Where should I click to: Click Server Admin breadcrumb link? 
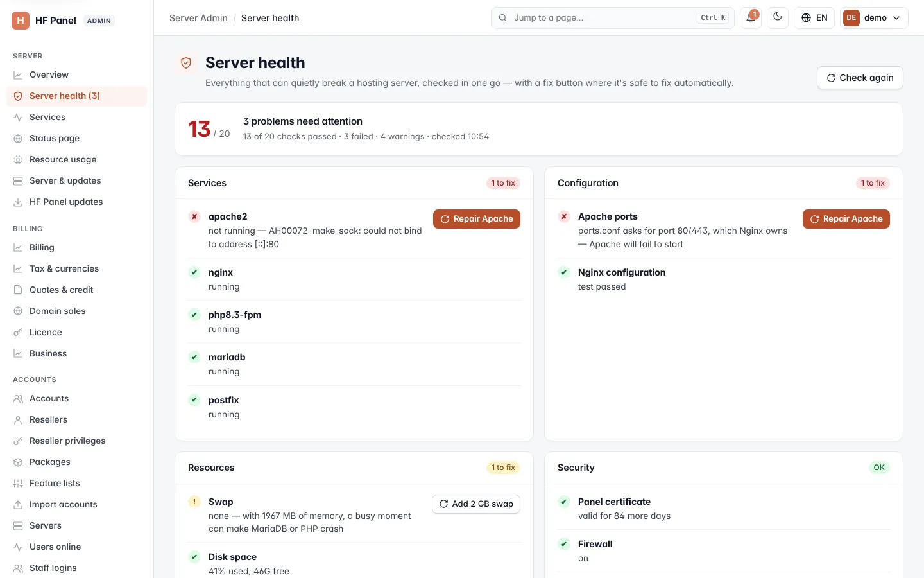198,18
